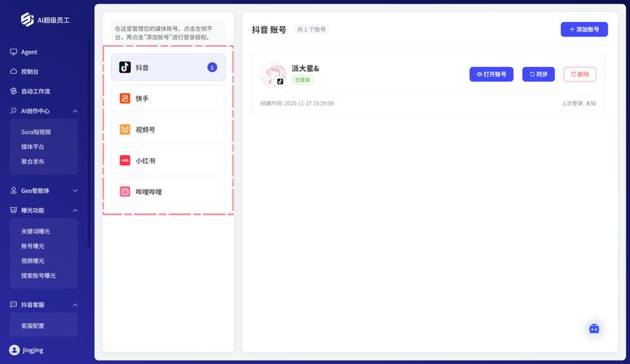Collapse the AI创作中心 sidebar section

[x=76, y=111]
